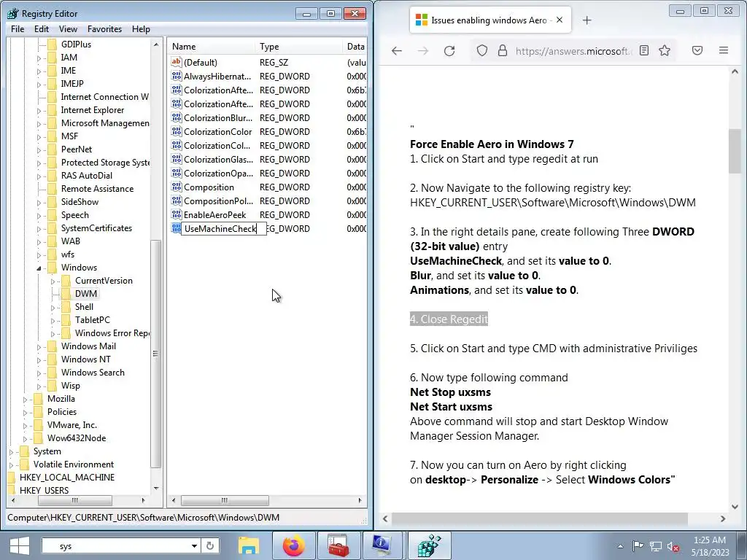747x560 pixels.
Task: Switch to Firefox on the taskbar
Action: 293,545
